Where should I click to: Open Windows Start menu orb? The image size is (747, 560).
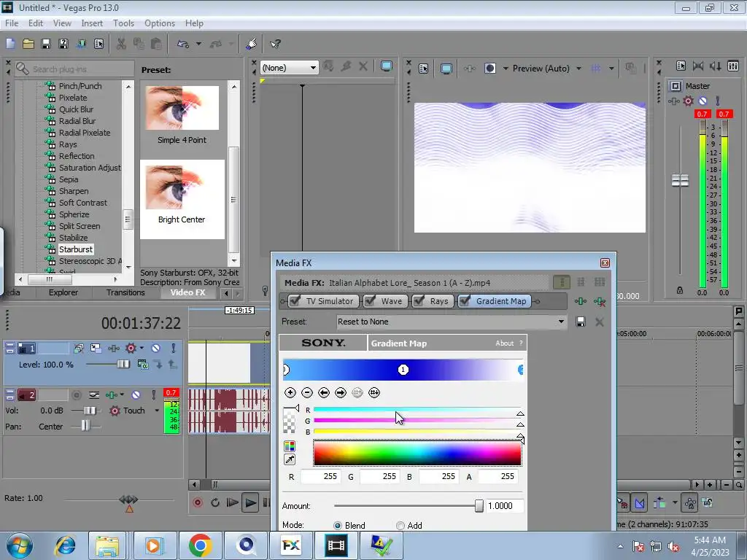[x=19, y=545]
